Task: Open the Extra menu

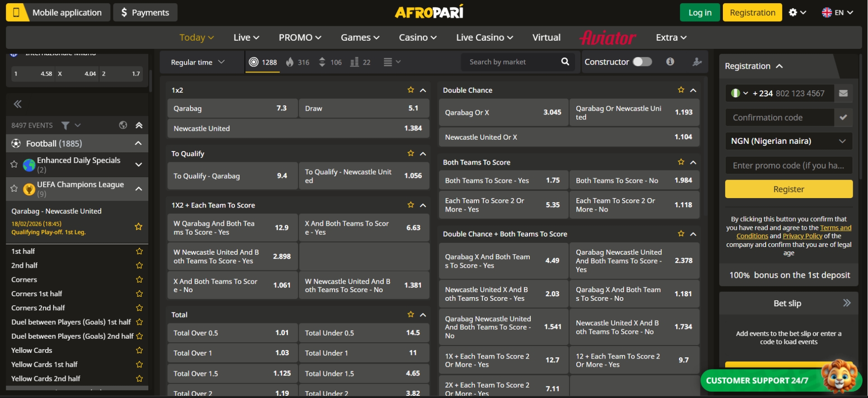Action: [671, 38]
